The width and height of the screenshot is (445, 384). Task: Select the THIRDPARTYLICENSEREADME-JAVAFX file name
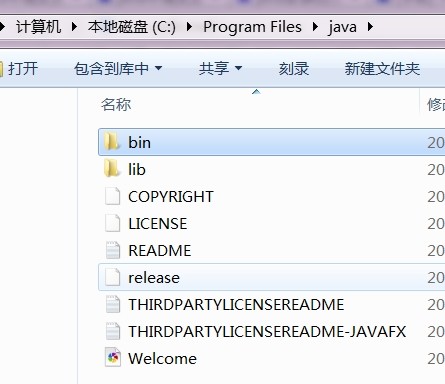pos(267,332)
